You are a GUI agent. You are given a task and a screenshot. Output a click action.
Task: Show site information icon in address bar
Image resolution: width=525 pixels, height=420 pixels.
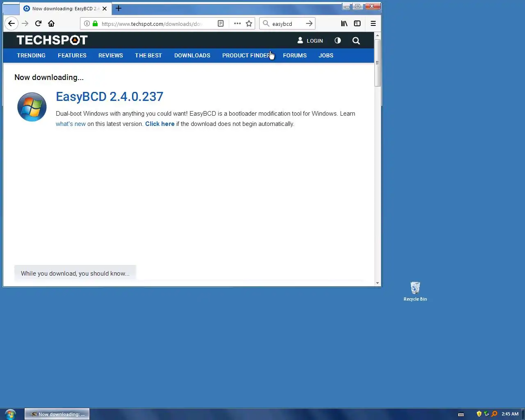pos(87,23)
